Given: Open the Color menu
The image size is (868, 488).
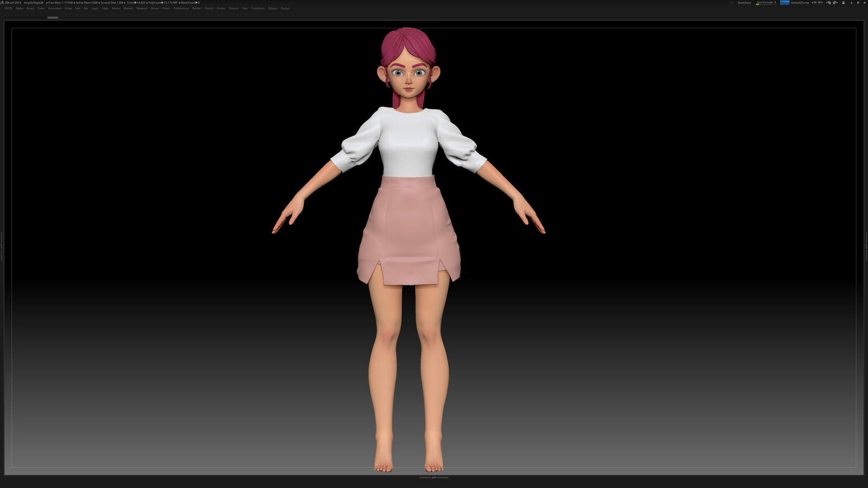Looking at the screenshot, I should [41, 8].
